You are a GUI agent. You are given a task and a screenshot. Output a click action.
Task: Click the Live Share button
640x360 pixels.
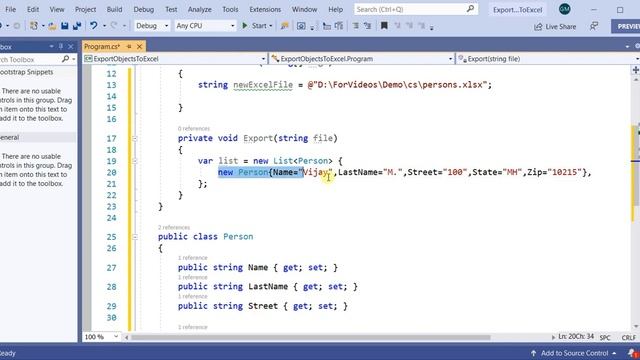pyautogui.click(x=555, y=27)
